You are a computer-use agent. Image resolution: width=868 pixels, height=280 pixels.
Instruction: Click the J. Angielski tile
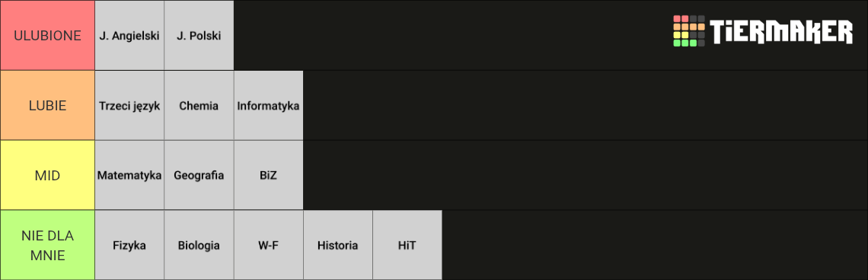tap(129, 36)
